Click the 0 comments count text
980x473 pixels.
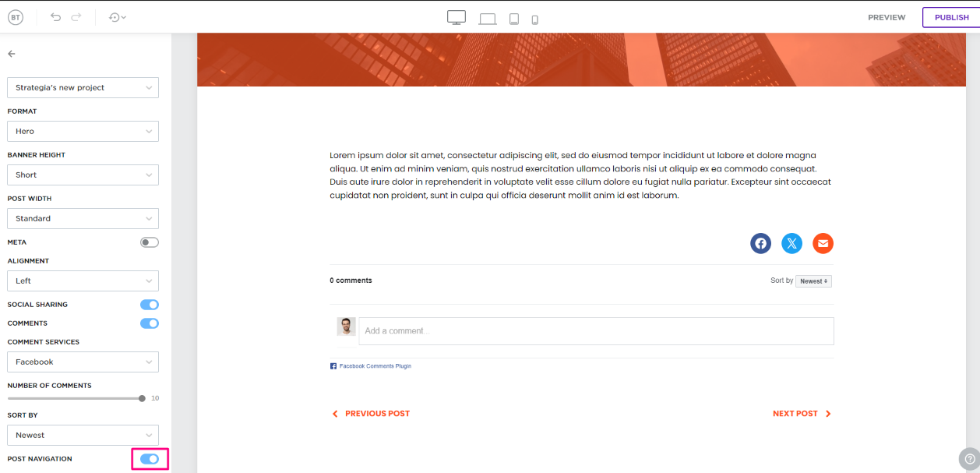[351, 281]
